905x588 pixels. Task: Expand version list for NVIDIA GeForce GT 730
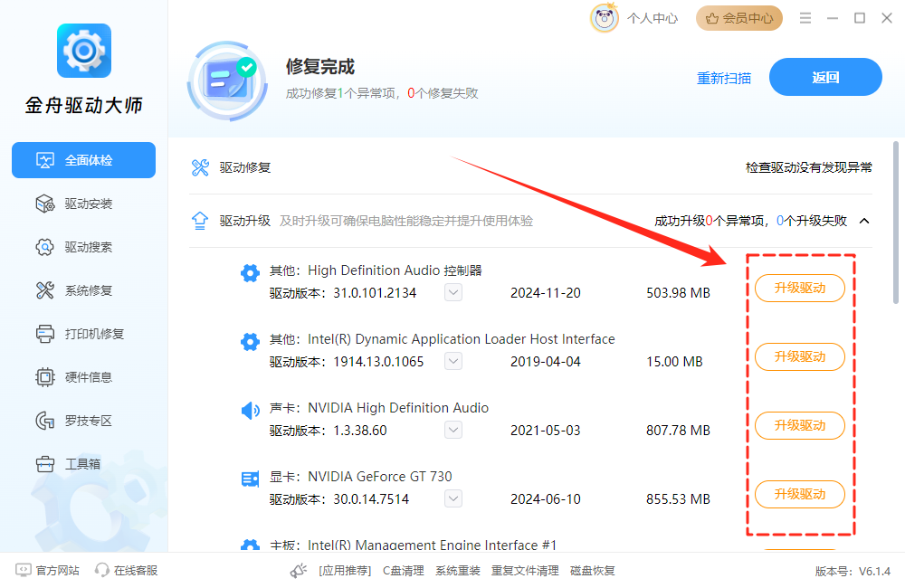pos(452,498)
